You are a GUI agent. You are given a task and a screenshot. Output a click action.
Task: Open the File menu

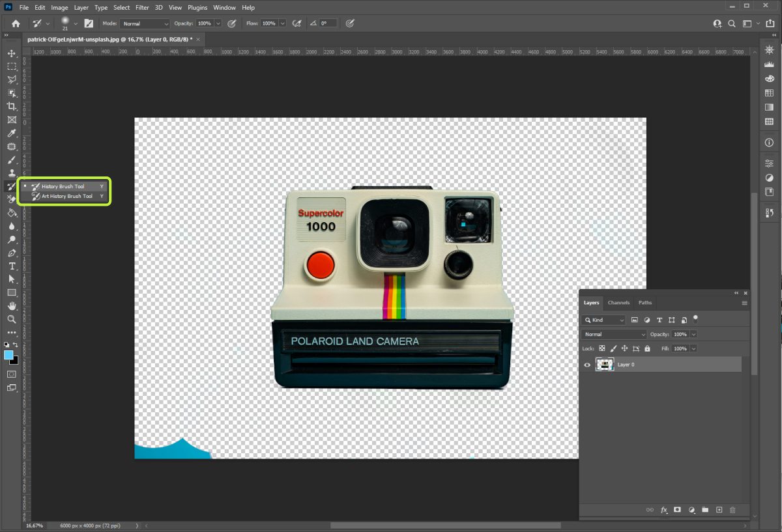tap(24, 8)
